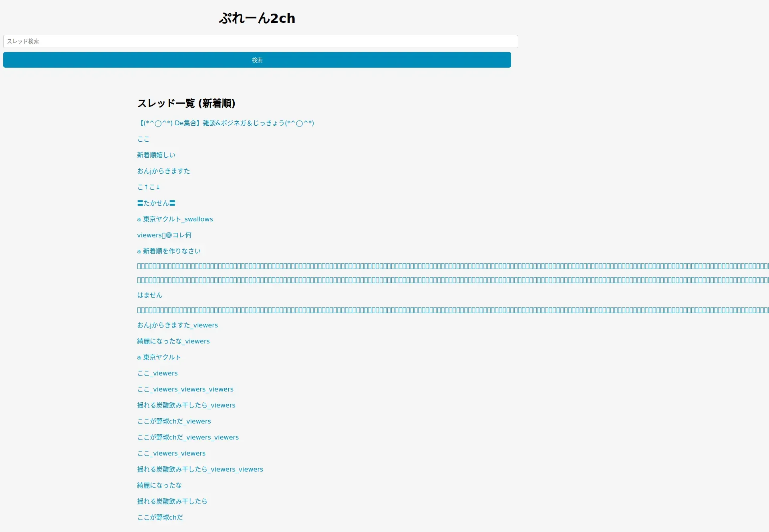Open the last thread ここが野球chだ

pyautogui.click(x=160, y=517)
